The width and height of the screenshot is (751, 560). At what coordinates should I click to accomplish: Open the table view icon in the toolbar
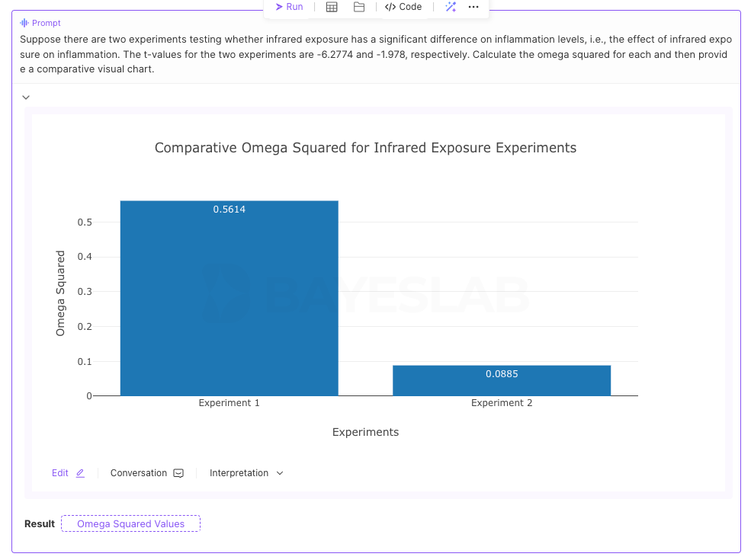click(331, 7)
